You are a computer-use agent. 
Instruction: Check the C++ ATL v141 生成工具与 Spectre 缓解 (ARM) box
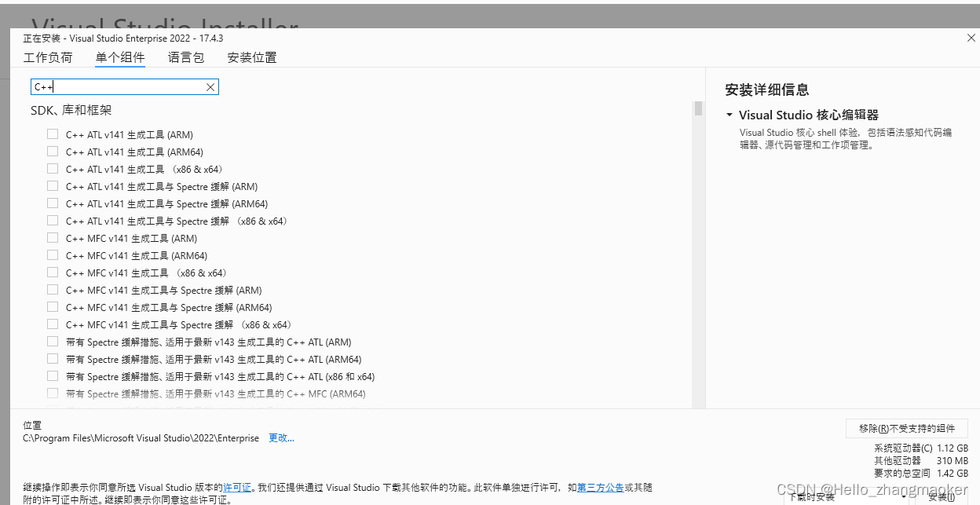tap(52, 185)
